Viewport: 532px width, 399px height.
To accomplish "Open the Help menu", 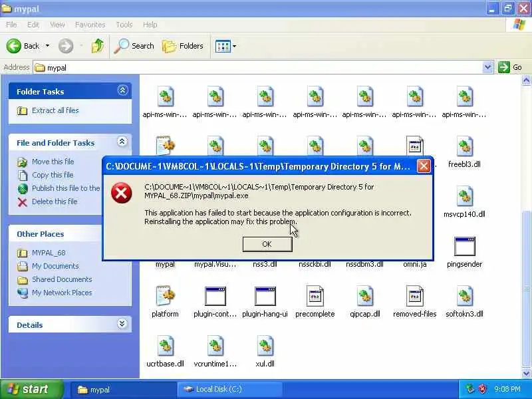I will click(150, 25).
